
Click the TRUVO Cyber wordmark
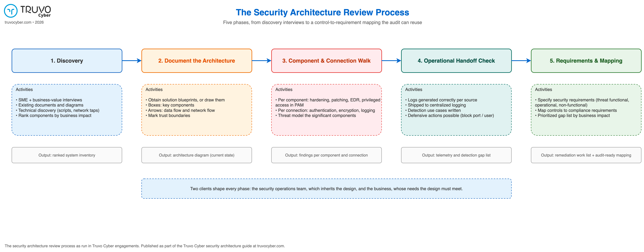(x=35, y=11)
